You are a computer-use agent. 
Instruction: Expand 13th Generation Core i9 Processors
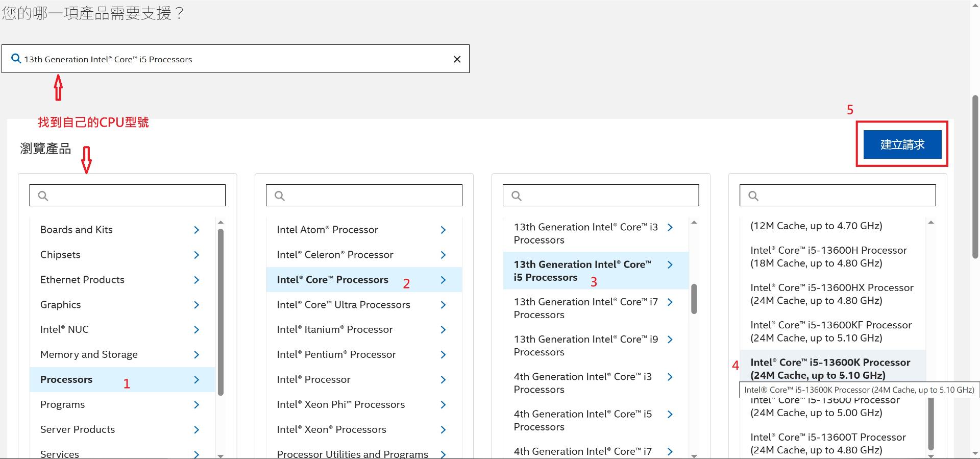coord(670,340)
